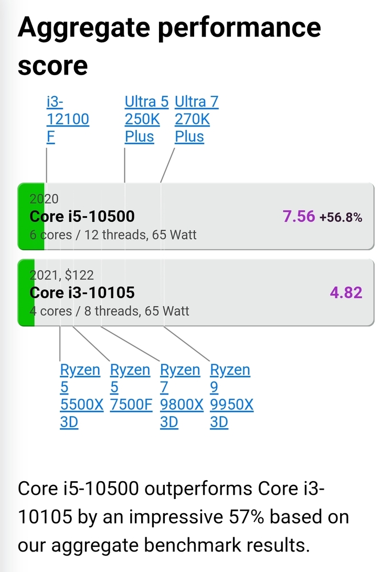Open the Ryzen 9 9950X3D link
392x572 pixels.
click(x=231, y=396)
